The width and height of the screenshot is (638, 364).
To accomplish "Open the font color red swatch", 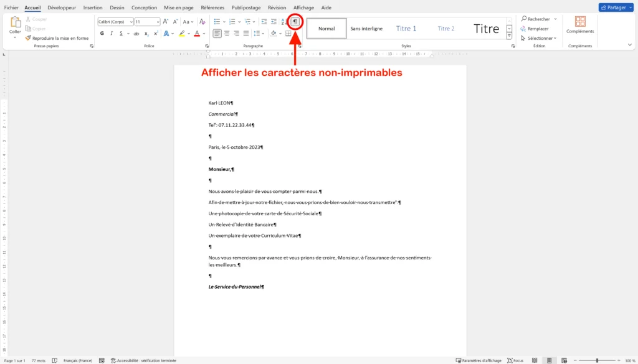I will tap(196, 33).
